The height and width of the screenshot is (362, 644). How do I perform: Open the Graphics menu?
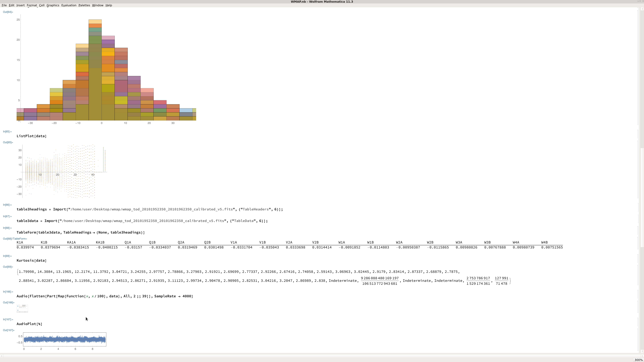click(x=53, y=5)
